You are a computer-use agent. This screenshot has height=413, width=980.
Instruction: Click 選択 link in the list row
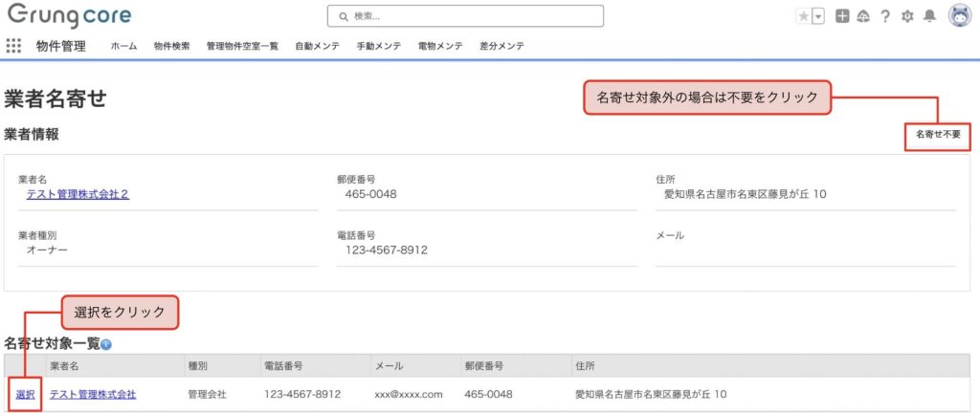[x=25, y=394]
